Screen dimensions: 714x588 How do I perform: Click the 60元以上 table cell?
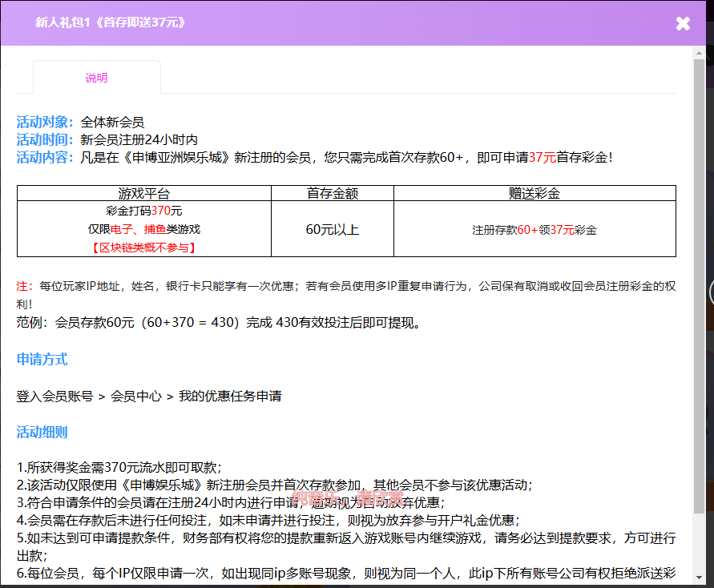click(332, 230)
